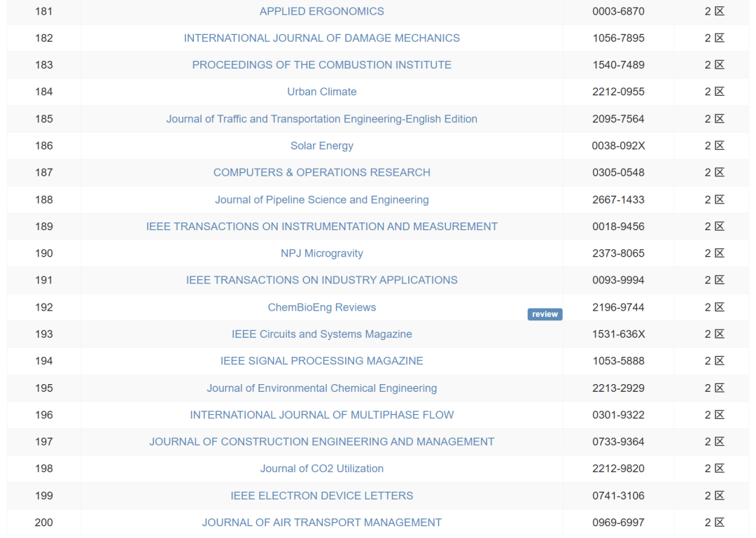
Task: Select ISSN 1056-7895 text
Action: (618, 38)
